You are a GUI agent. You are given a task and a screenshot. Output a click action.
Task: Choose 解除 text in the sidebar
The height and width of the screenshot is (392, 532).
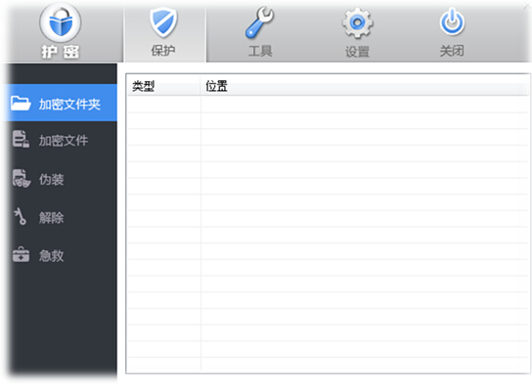click(51, 218)
